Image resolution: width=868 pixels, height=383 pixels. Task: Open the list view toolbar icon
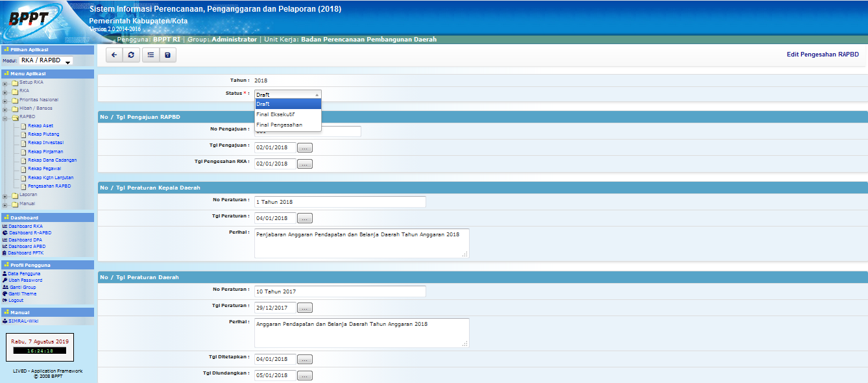coord(151,55)
